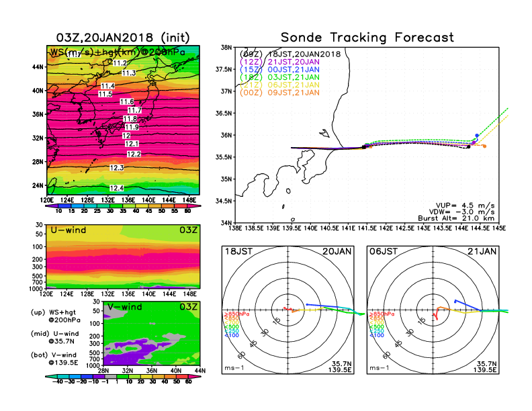Click the "60" ring label in the 18JST hodograph
The width and height of the screenshot is (532, 411).
coord(241,355)
